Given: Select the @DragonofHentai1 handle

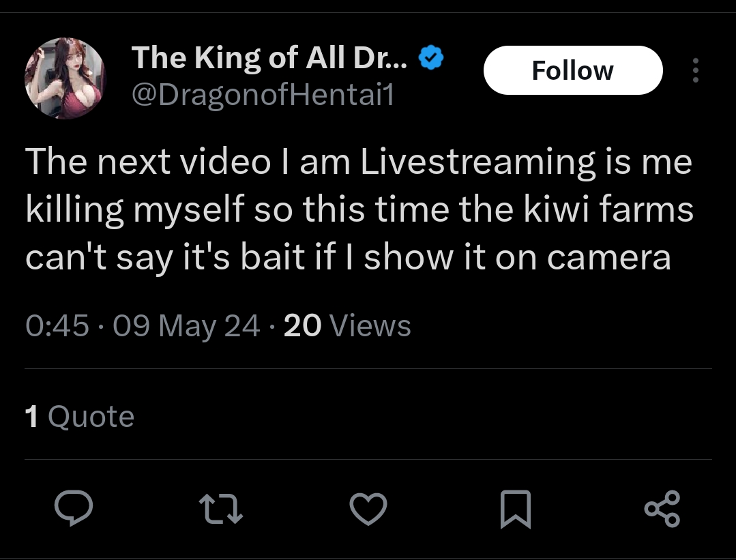Looking at the screenshot, I should 263,95.
